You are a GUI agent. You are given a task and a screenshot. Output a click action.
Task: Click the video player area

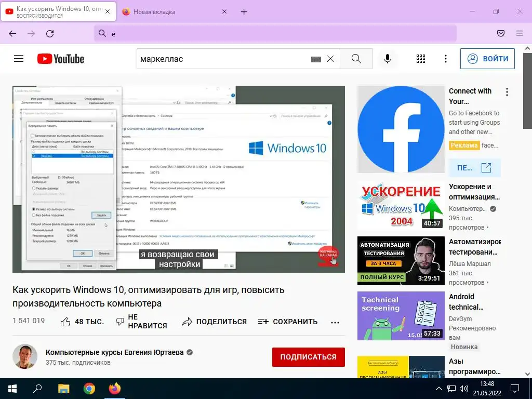tap(179, 179)
